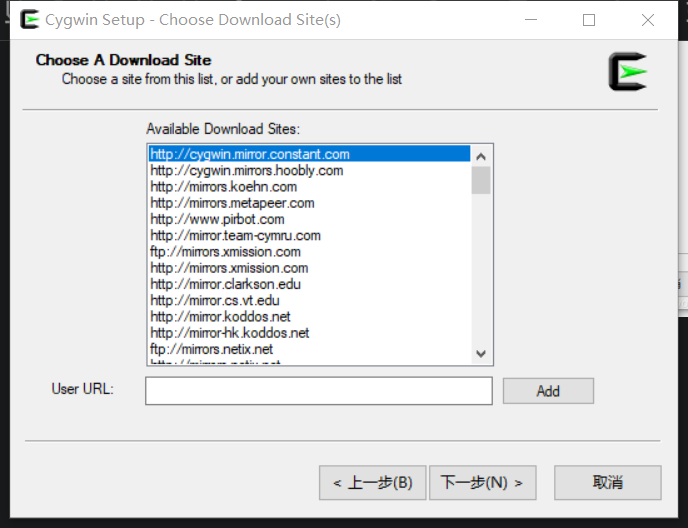
Task: Go back with 上一步(B) button
Action: 373,482
